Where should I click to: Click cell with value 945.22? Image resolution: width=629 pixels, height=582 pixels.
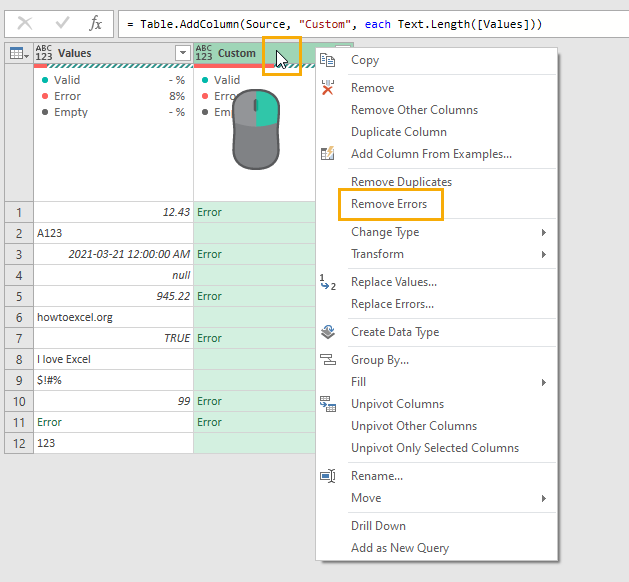[x=114, y=296]
